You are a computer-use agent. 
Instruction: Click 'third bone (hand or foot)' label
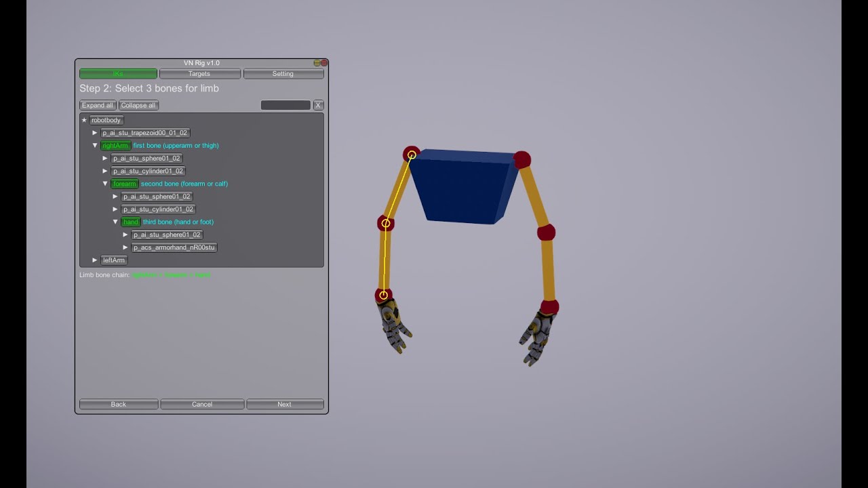[x=178, y=222]
